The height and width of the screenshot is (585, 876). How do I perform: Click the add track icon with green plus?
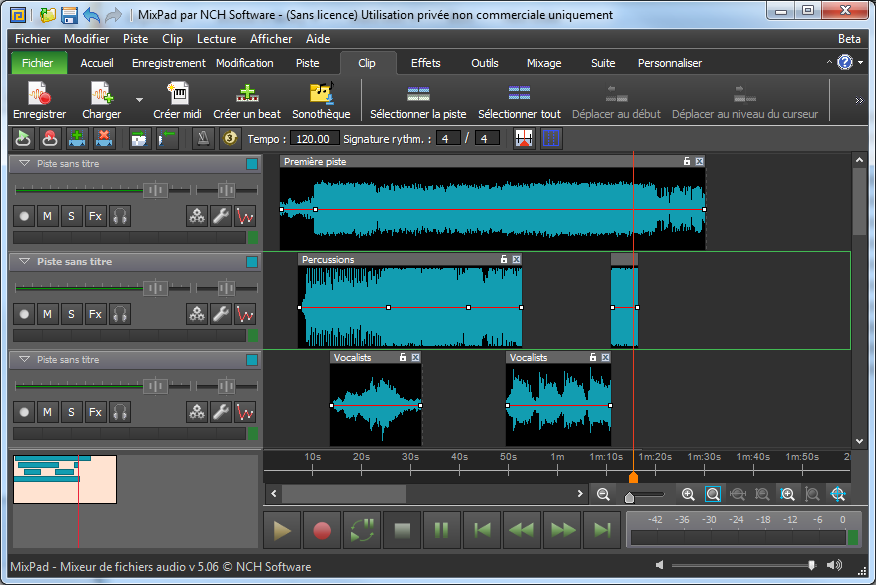(x=77, y=139)
